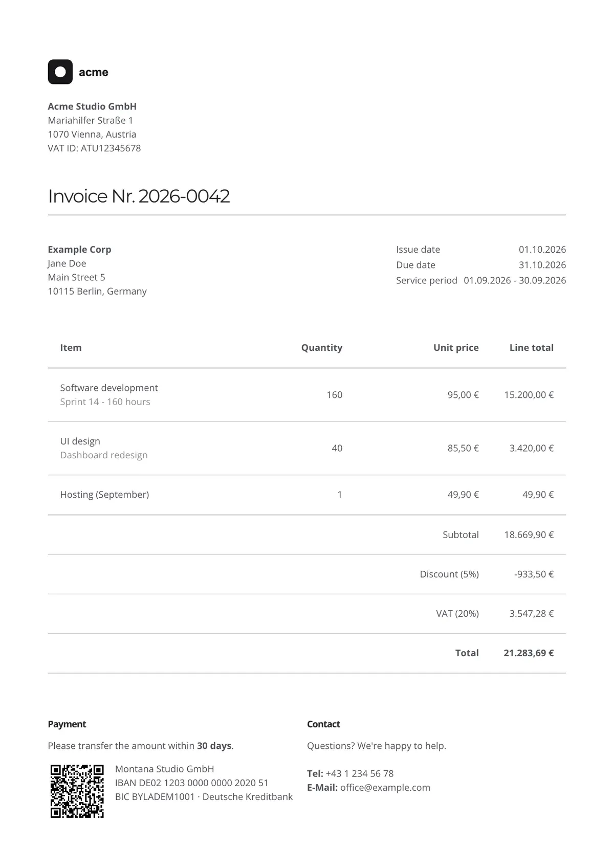Click the 'Dashboard redesign' description

pos(104,455)
